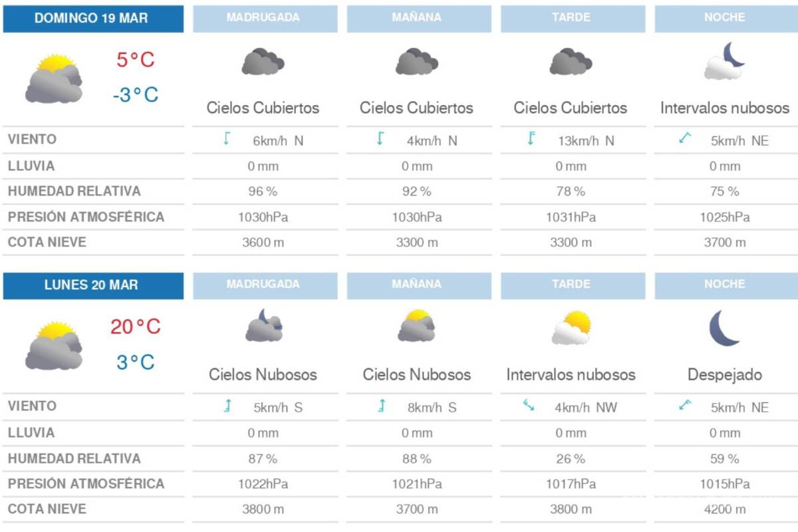Switch to the MAÑANA tab for Monday
798x532 pixels.
[418, 285]
